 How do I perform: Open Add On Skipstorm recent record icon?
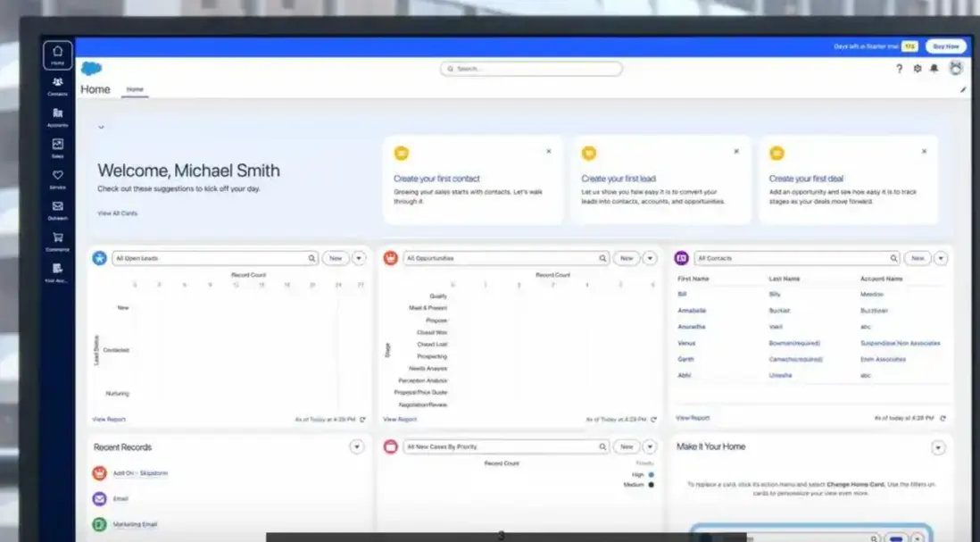pyautogui.click(x=99, y=473)
